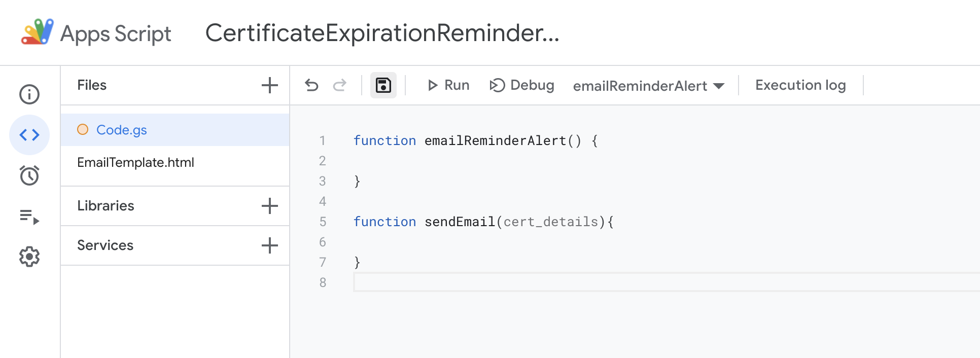
Task: Open the Overview info icon in sidebar
Action: (x=29, y=94)
